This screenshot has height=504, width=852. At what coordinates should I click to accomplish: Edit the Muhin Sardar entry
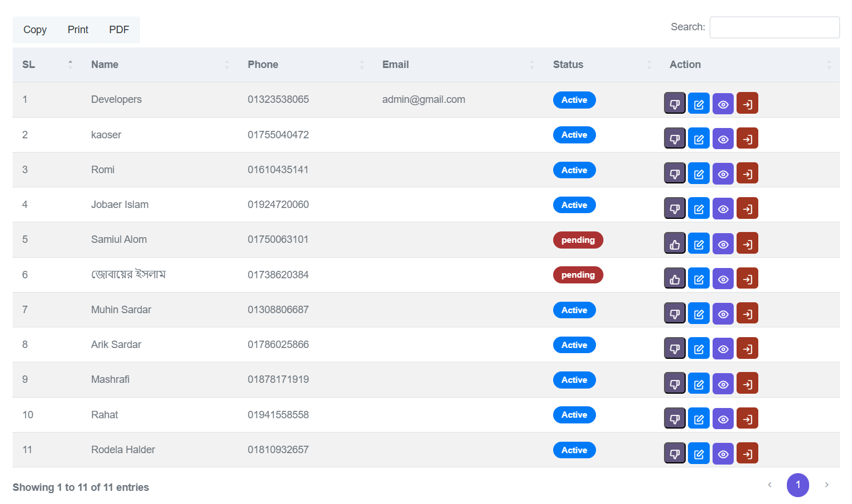698,314
